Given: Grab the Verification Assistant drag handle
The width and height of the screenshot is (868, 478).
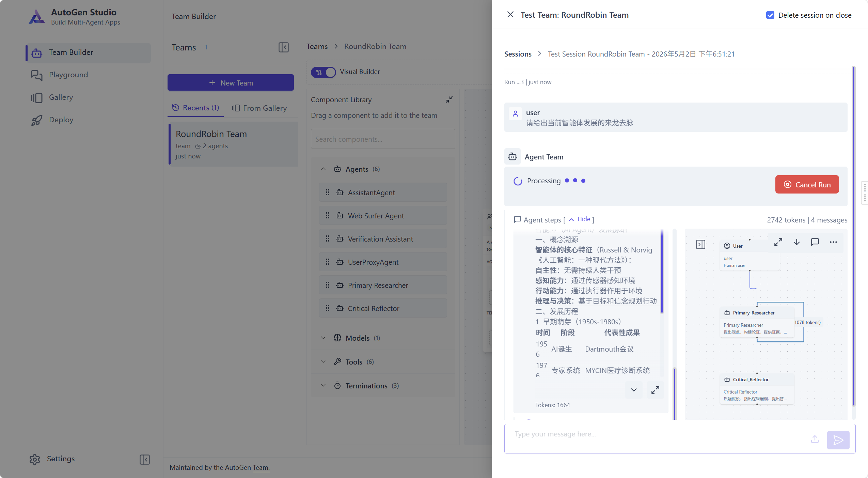Looking at the screenshot, I should coord(328,239).
